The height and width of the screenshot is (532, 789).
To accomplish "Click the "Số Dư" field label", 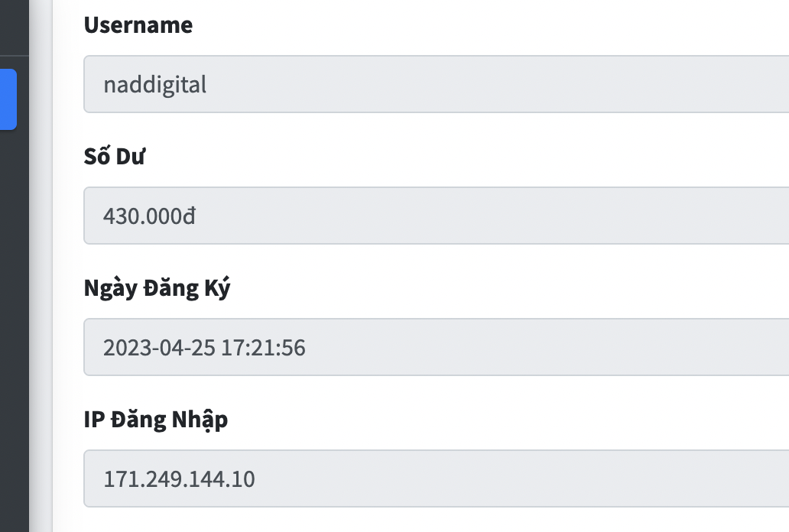I will point(115,157).
